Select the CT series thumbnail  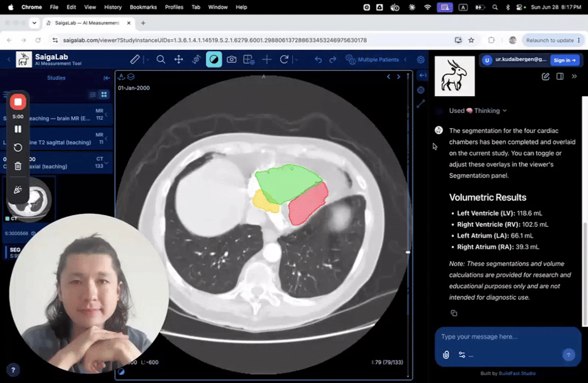pyautogui.click(x=29, y=199)
